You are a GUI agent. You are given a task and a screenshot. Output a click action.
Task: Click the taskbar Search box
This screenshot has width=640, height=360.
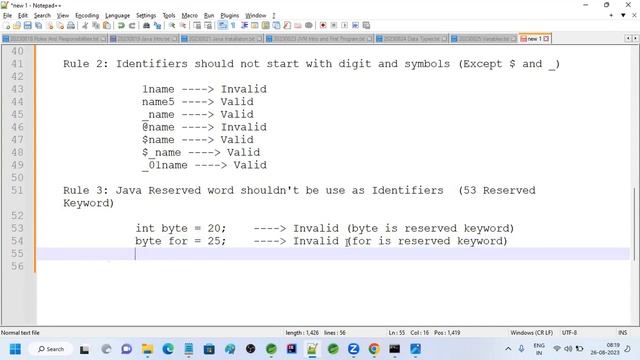[51, 349]
